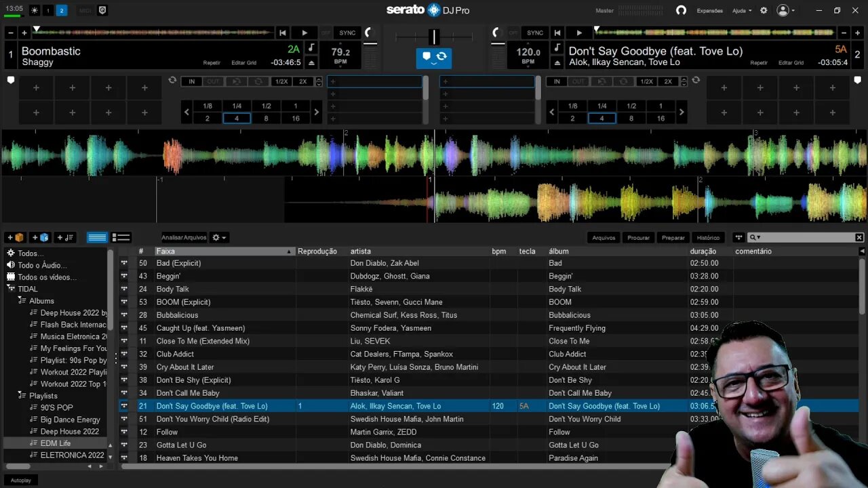Halve loop with 1/2X on deck 1

pos(281,81)
